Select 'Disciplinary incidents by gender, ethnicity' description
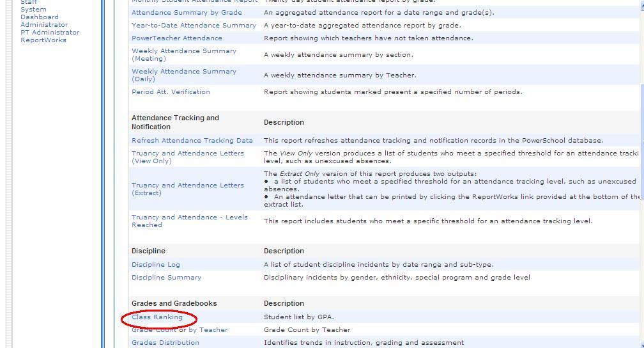 coord(397,278)
